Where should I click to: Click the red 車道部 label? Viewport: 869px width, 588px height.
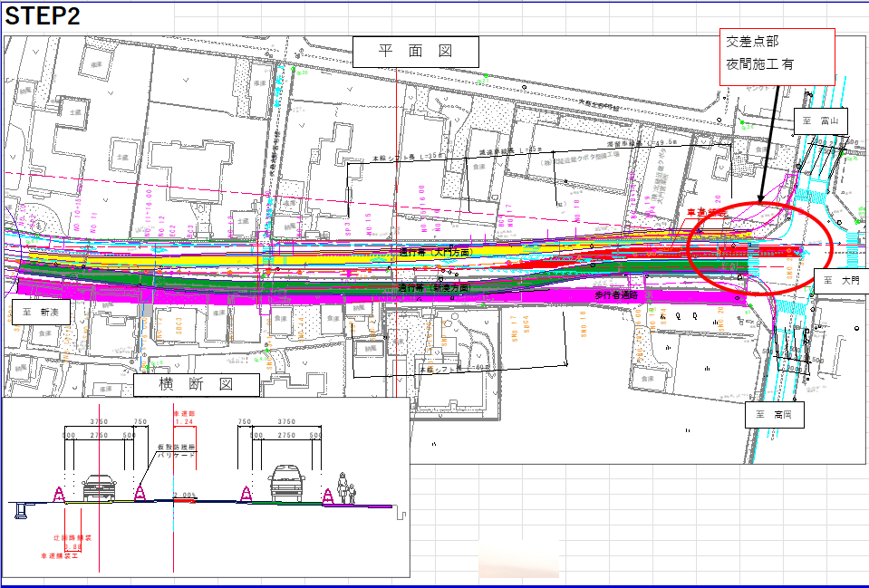pyautogui.click(x=185, y=414)
